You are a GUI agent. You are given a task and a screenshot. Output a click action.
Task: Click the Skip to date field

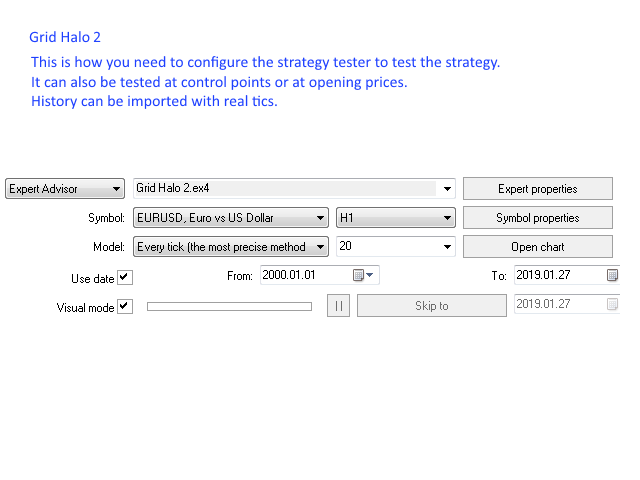pos(567,304)
